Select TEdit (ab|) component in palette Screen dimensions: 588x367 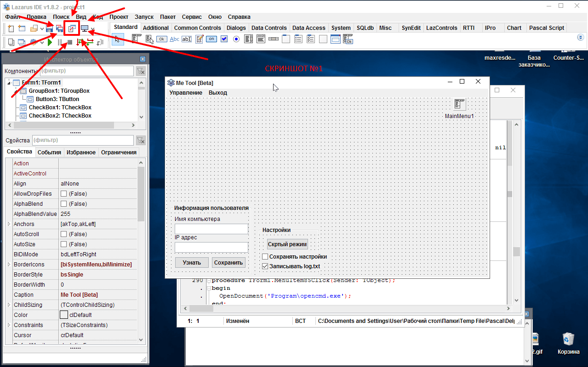click(187, 39)
